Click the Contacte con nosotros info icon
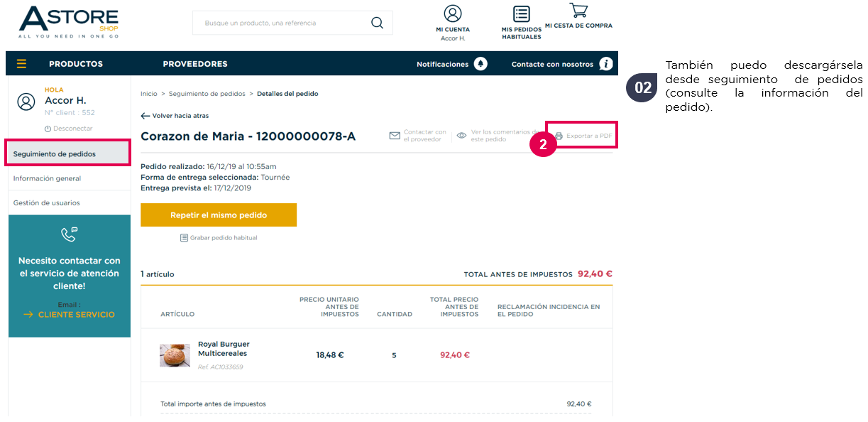868x422 pixels. (605, 64)
